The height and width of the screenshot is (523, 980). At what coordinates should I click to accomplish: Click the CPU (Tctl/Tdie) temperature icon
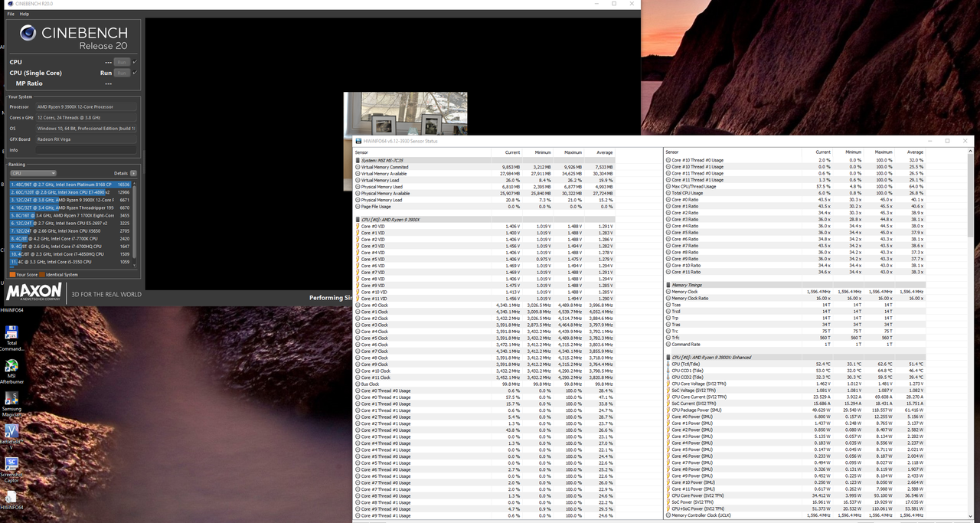668,364
